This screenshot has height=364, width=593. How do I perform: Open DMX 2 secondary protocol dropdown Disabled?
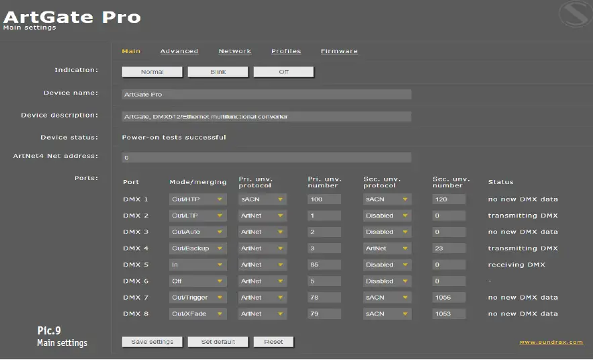click(387, 216)
